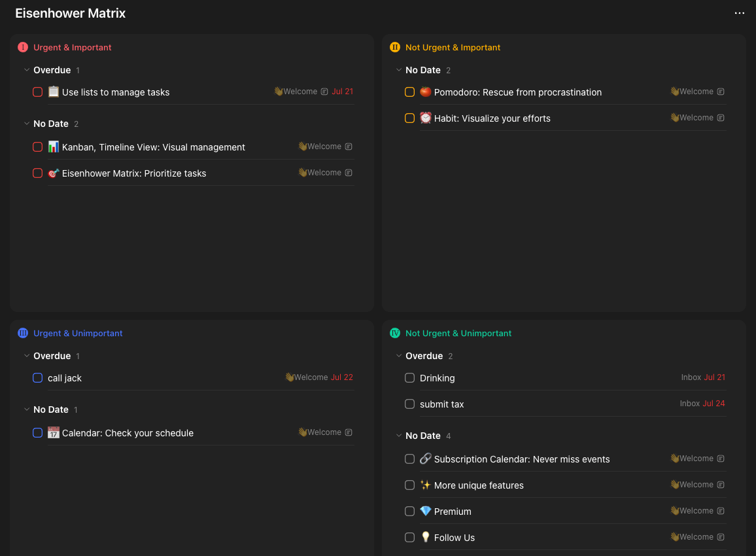Click note icon on Kanban, Timeline View row
The height and width of the screenshot is (556, 756).
click(x=349, y=147)
